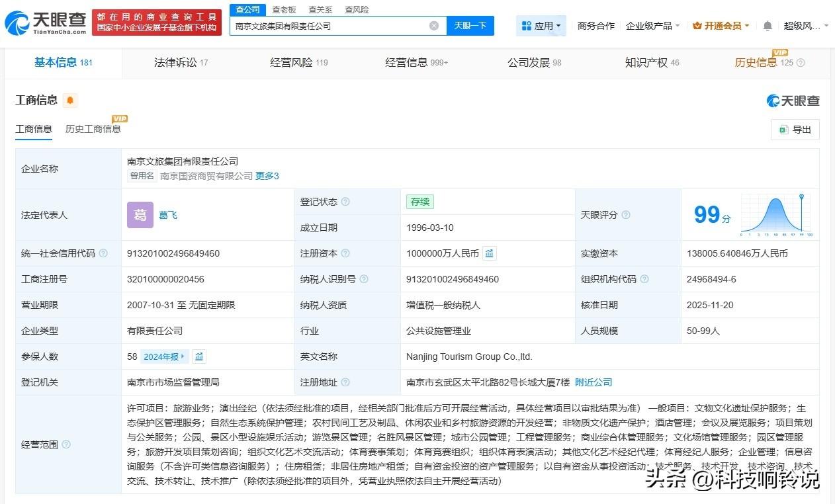Click help icon beside 经营范围
The width and height of the screenshot is (835, 504).
[x=66, y=444]
